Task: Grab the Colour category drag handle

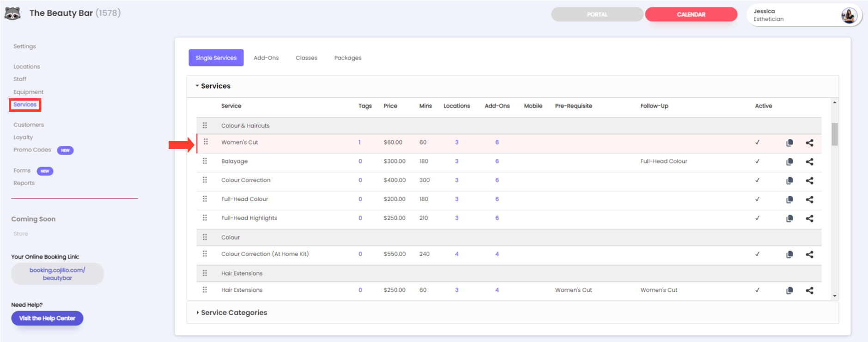Action: coord(205,237)
